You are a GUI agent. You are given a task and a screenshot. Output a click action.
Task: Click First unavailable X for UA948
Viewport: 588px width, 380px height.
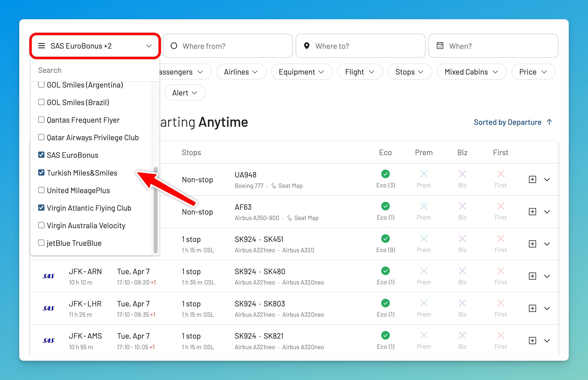click(x=501, y=174)
